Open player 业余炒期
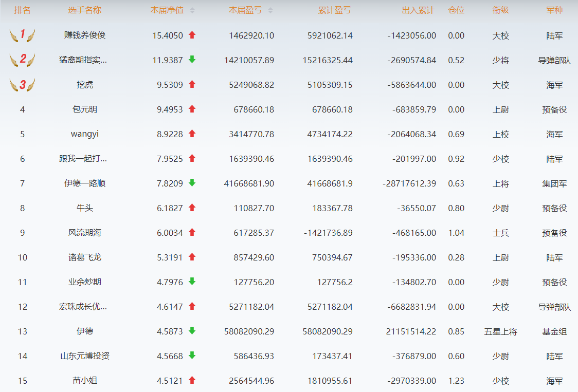The height and width of the screenshot is (392, 578). [85, 282]
